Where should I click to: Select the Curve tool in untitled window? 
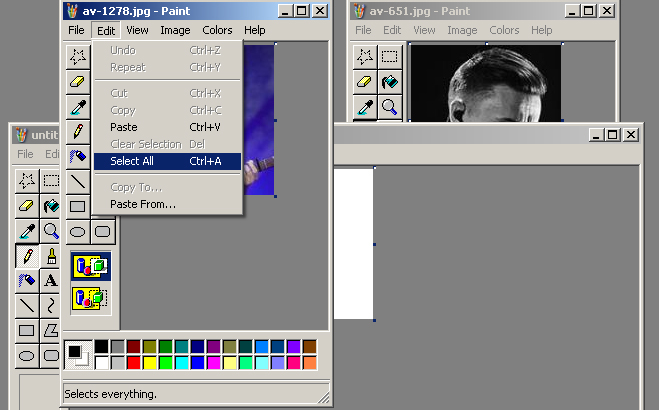coord(50,305)
